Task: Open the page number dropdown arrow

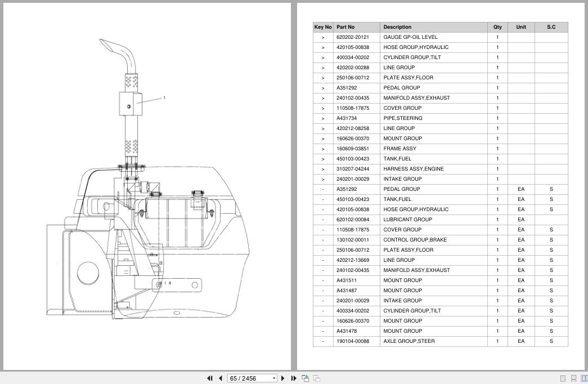Action: tap(274, 378)
